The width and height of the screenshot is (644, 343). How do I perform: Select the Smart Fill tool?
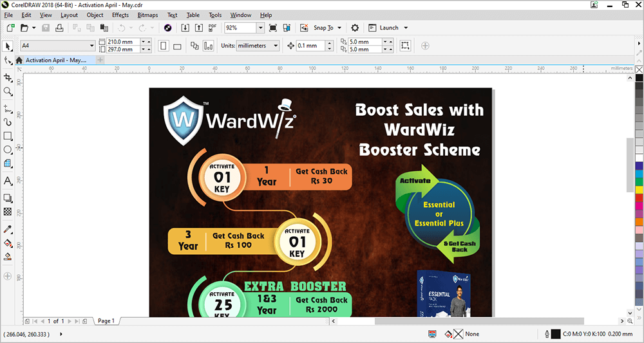coord(7,257)
